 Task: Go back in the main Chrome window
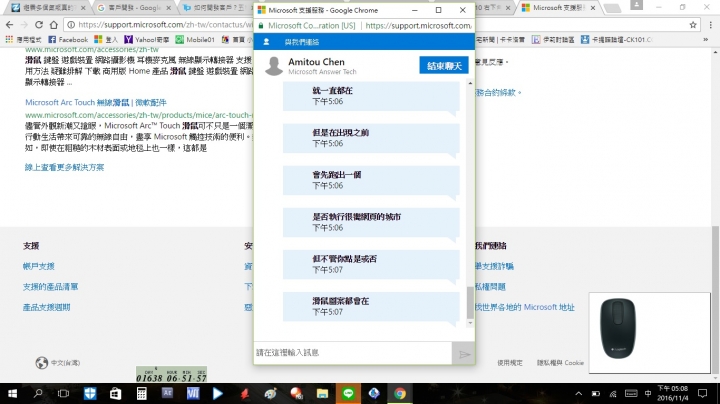pos(10,25)
